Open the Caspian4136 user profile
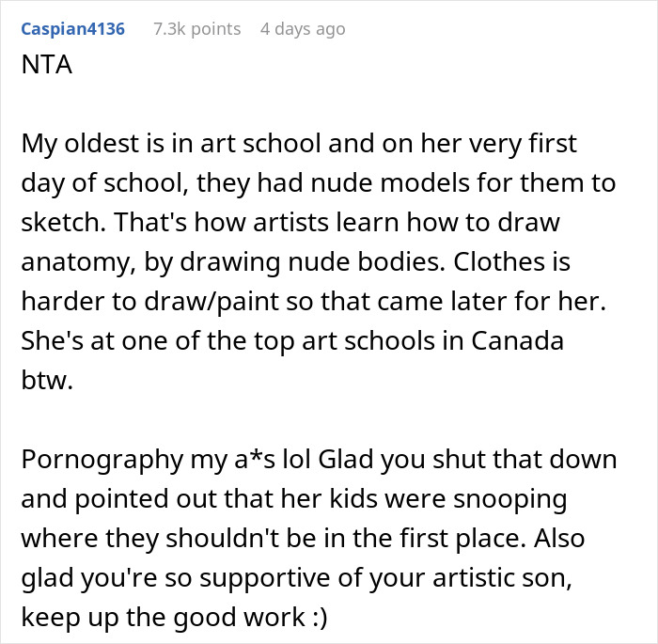 click(71, 29)
